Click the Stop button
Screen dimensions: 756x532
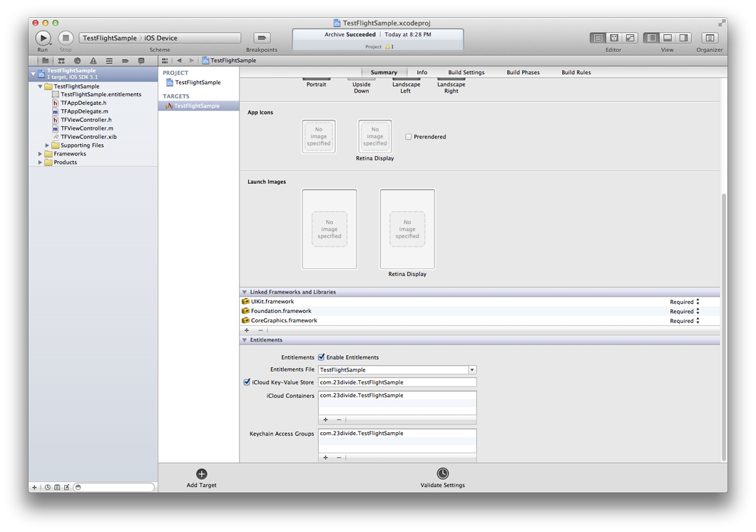(x=66, y=38)
